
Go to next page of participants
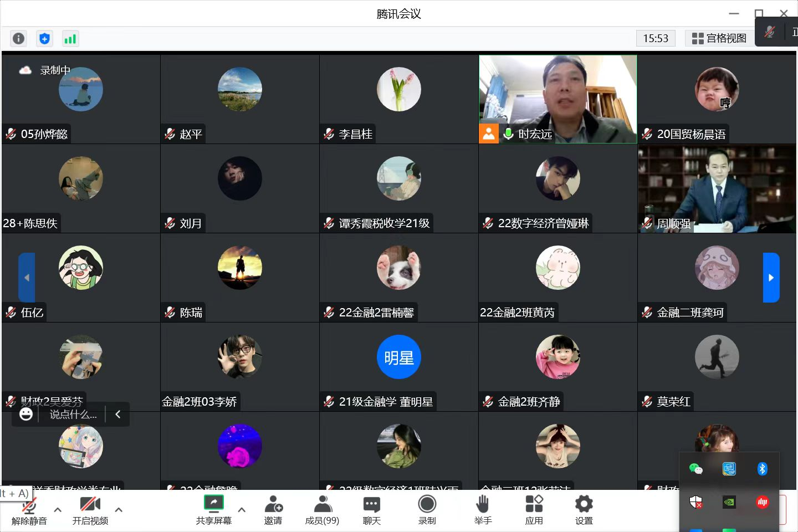click(771, 278)
